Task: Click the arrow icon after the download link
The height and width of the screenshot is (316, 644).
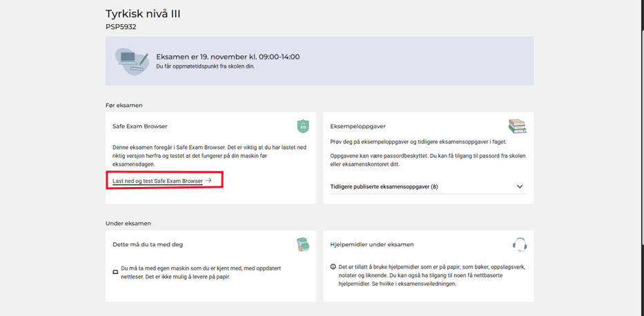Action: (208, 181)
